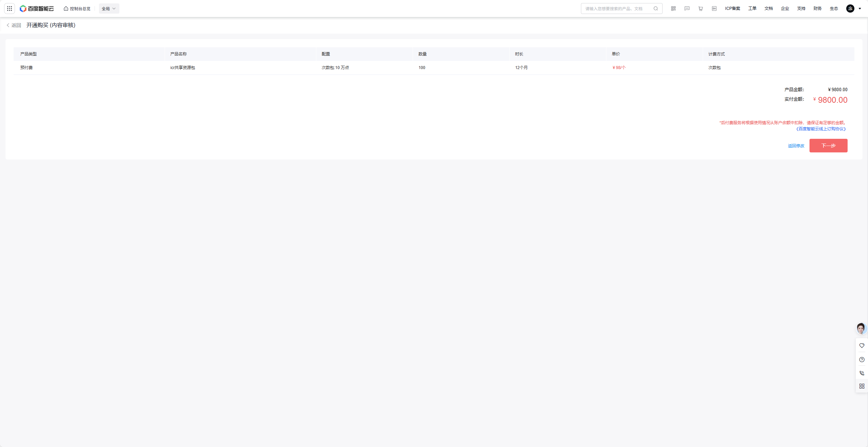Open the messages chat icon

687,9
